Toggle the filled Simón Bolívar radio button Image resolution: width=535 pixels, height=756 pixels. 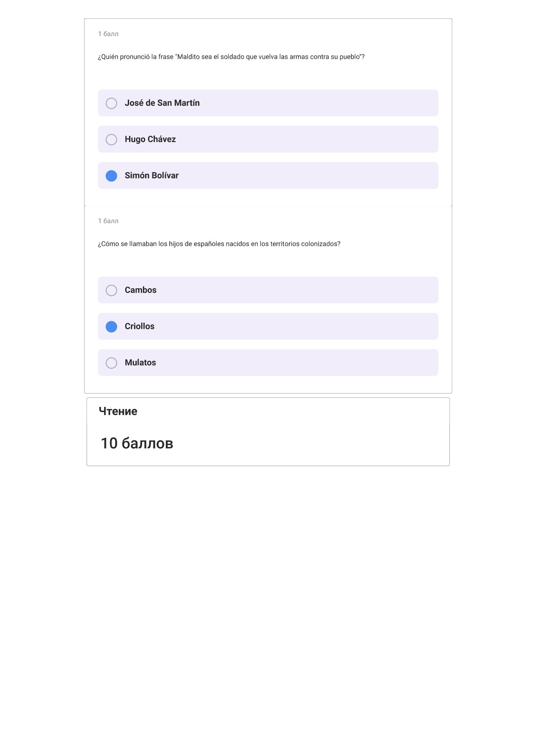[111, 176]
